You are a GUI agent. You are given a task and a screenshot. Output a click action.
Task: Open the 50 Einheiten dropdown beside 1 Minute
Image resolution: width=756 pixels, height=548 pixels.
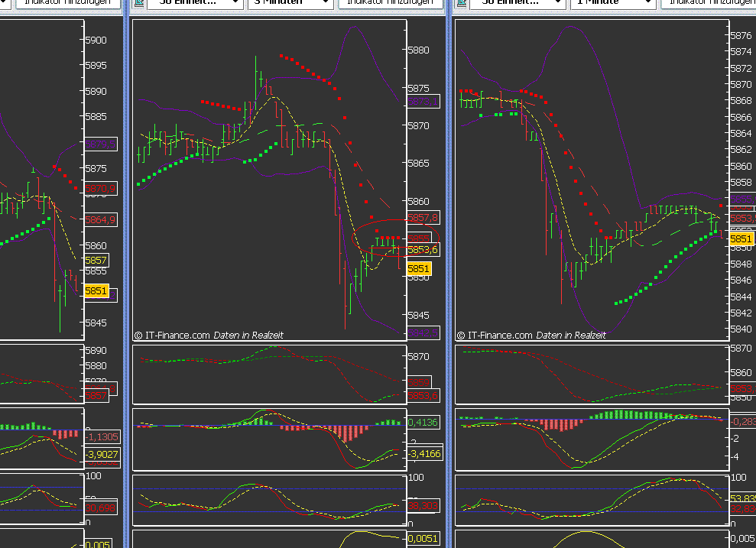point(518,2)
